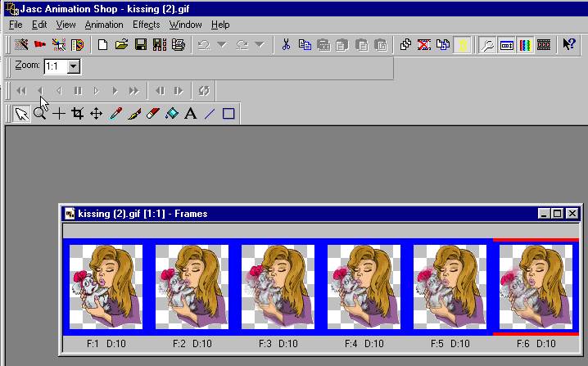The height and width of the screenshot is (366, 588).
Task: Jump to first frame with double-left arrows
Action: tap(21, 91)
